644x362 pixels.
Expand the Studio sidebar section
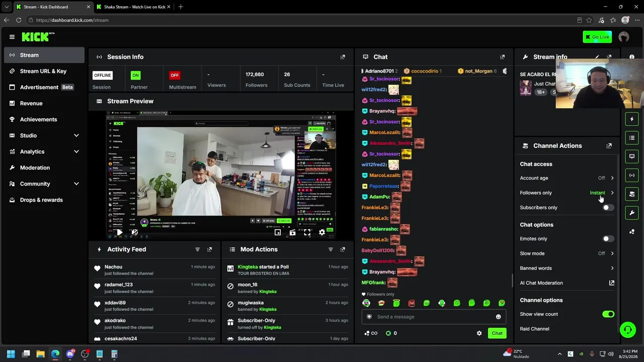click(44, 135)
